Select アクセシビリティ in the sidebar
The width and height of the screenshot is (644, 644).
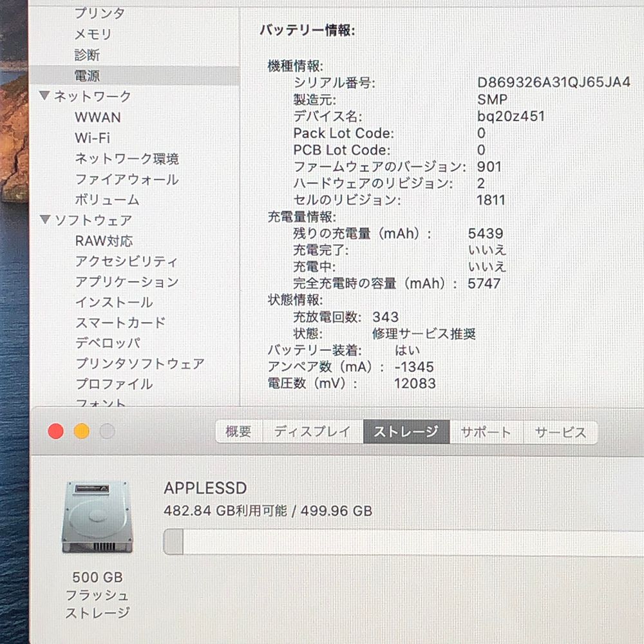(x=126, y=261)
